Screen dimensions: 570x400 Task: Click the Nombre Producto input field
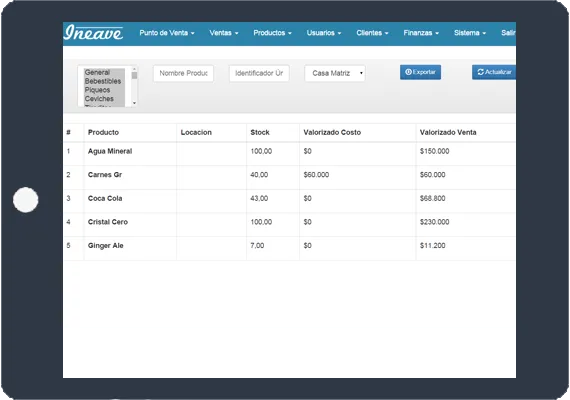[183, 73]
